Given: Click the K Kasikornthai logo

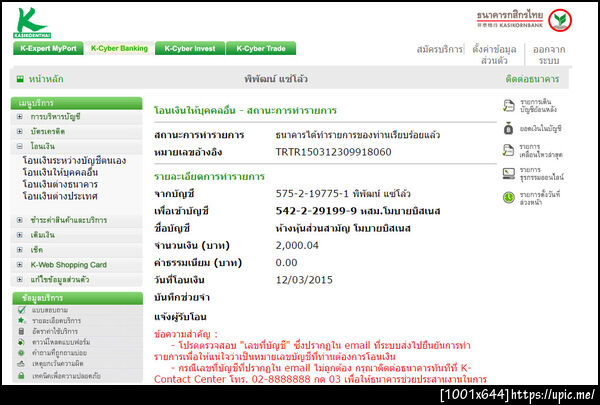Looking at the screenshot, I should [32, 23].
